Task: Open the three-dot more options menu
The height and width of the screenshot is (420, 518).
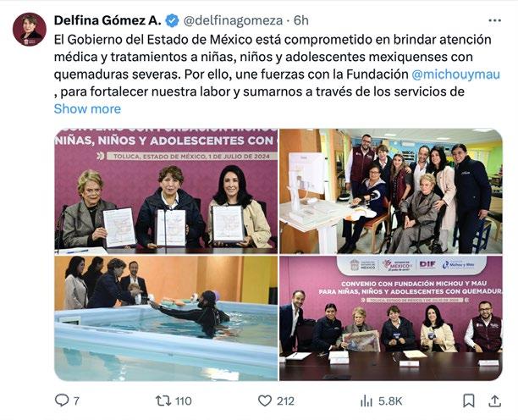Action: (x=494, y=20)
